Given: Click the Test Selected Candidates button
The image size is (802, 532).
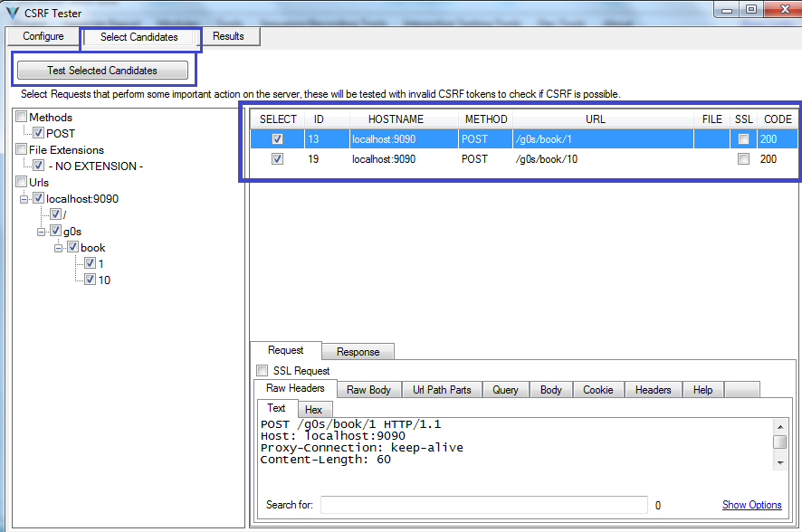Looking at the screenshot, I should tap(102, 70).
